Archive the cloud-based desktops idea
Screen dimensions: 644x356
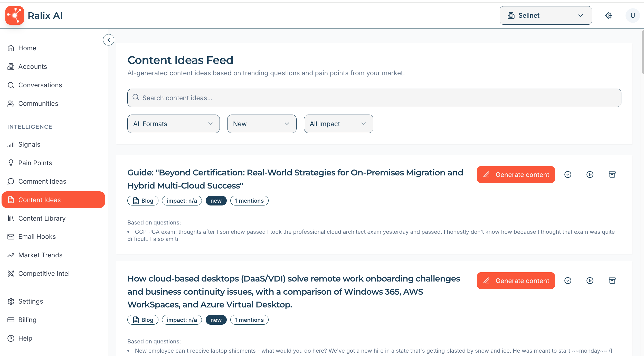[x=612, y=281]
